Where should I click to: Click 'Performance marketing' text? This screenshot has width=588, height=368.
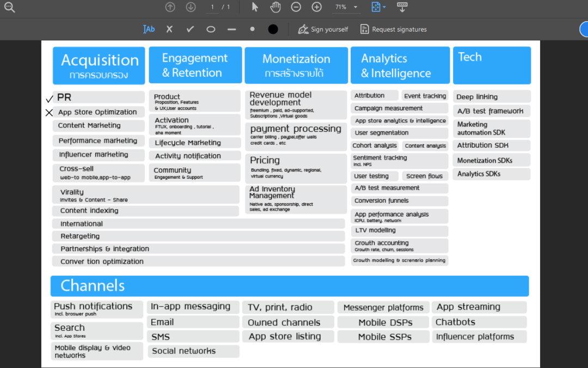pyautogui.click(x=98, y=141)
